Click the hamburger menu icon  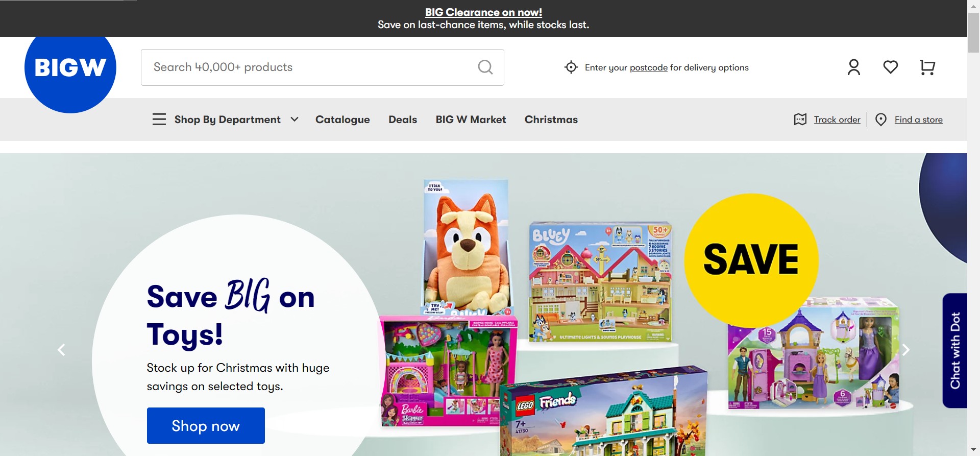[159, 119]
